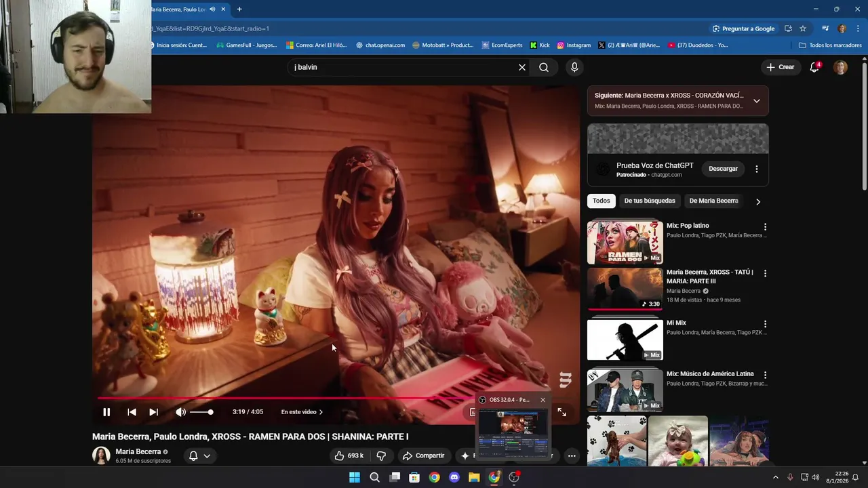This screenshot has height=488, width=868.
Task: Open the 'En este video' chapters chevron
Action: point(321,412)
